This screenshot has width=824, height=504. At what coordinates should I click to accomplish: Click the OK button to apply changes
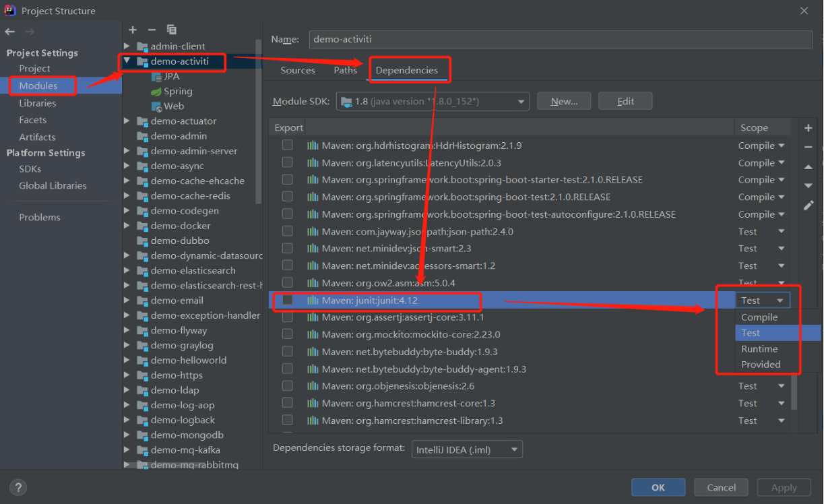coord(658,487)
